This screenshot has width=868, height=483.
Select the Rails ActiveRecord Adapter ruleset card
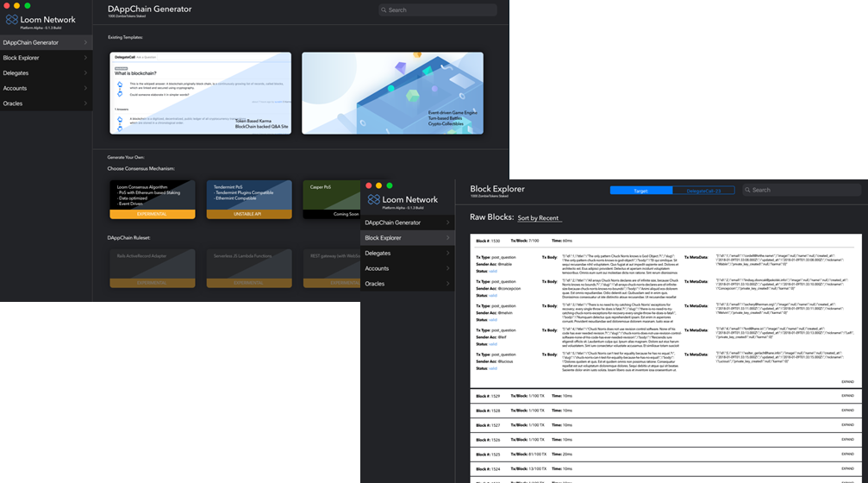pyautogui.click(x=153, y=268)
